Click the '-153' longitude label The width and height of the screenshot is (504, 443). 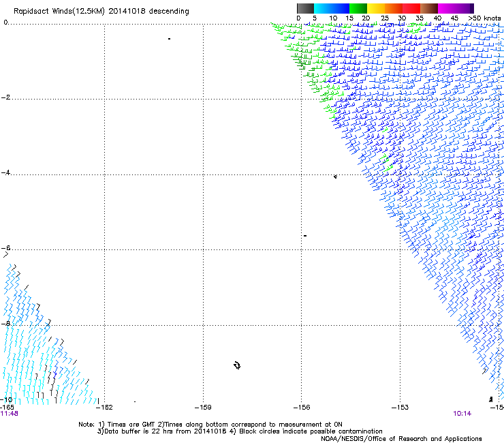coord(400,408)
